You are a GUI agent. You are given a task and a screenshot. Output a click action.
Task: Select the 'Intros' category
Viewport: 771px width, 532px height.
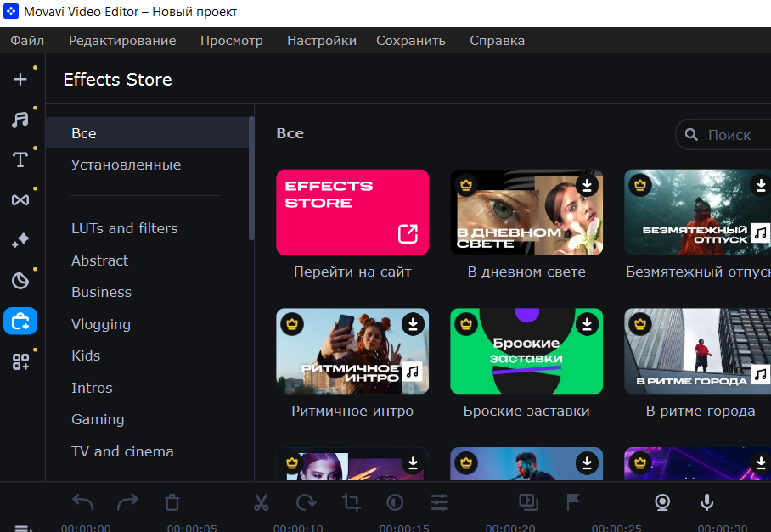coord(92,388)
